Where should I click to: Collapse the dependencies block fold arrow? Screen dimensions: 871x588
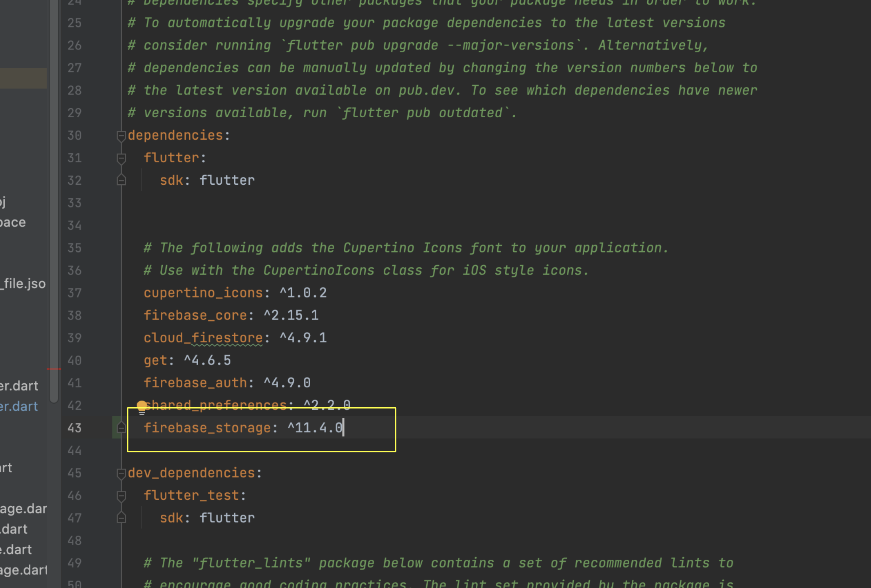tap(121, 136)
